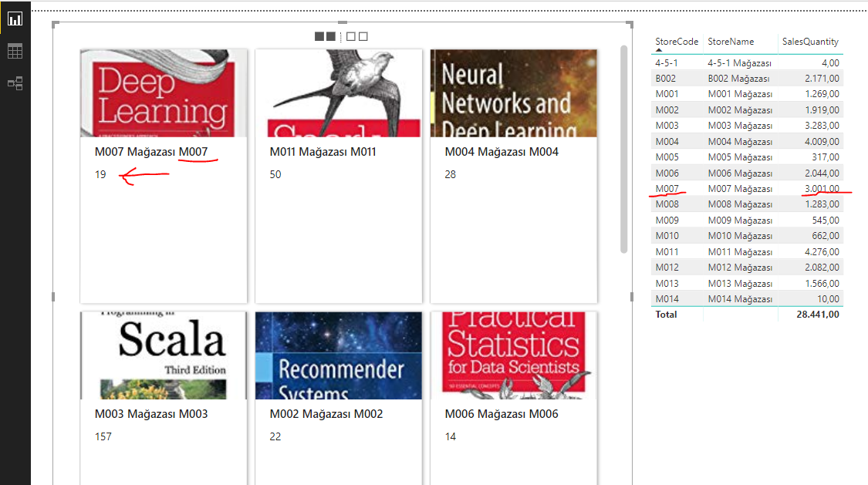Screen dimensions: 868x485
Task: Select the B002 StoreCode cell
Action: click(x=665, y=79)
